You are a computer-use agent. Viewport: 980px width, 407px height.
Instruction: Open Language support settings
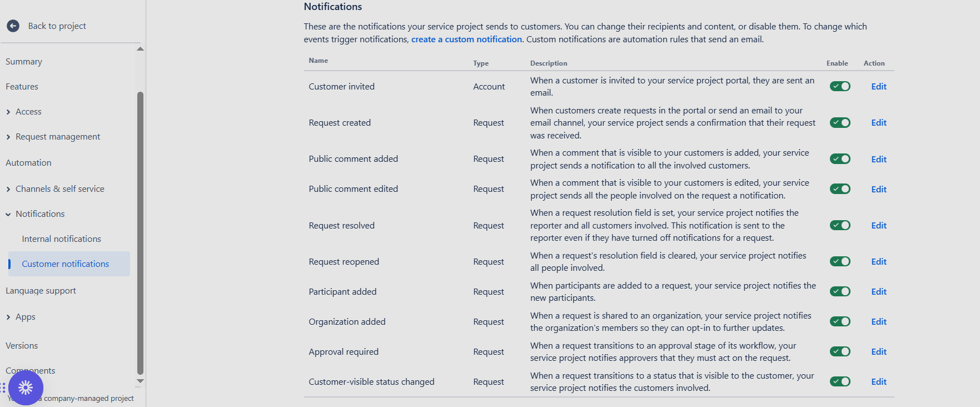point(41,290)
